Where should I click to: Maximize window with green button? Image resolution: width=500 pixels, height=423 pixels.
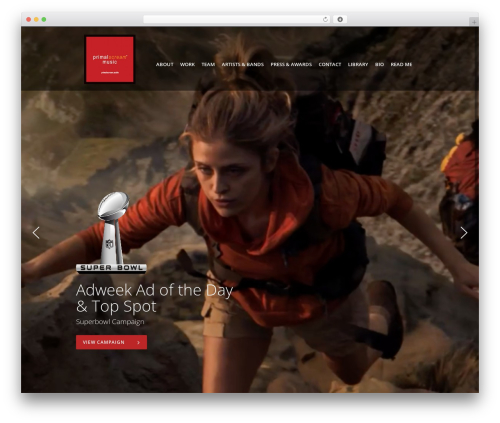pyautogui.click(x=44, y=19)
